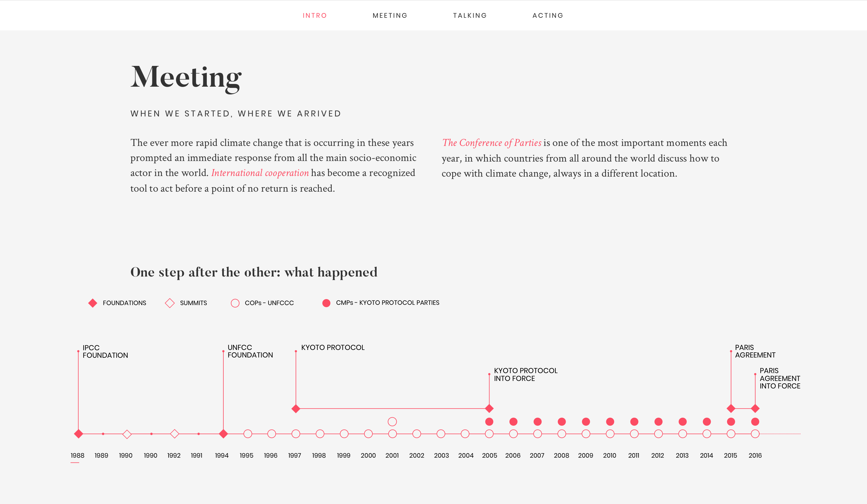The height and width of the screenshot is (504, 867).
Task: Click the outlined summit diamond at 1992
Action: point(175,434)
